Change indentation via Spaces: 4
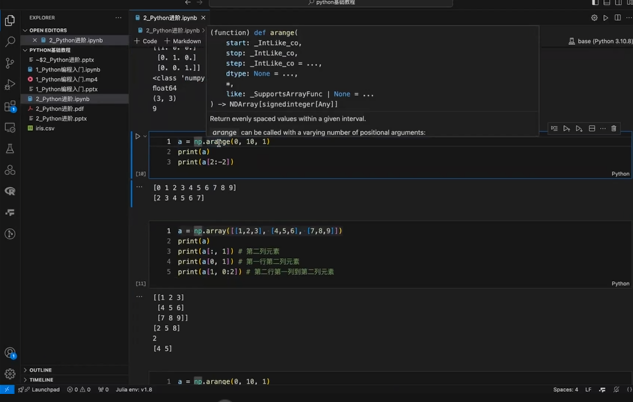 coord(566,389)
